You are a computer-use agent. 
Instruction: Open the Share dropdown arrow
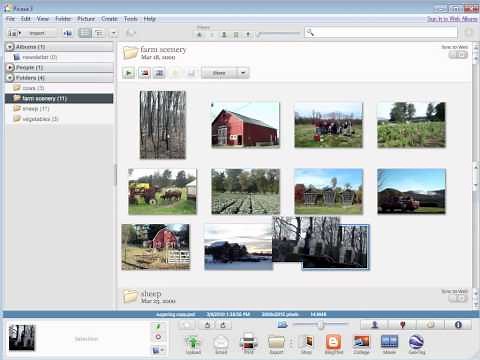tap(243, 73)
